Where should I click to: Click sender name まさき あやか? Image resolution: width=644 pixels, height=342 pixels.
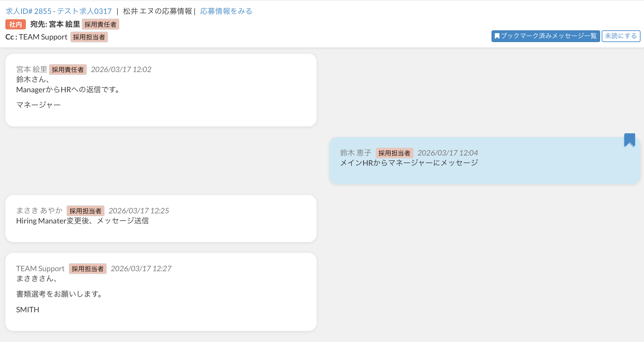pyautogui.click(x=39, y=211)
